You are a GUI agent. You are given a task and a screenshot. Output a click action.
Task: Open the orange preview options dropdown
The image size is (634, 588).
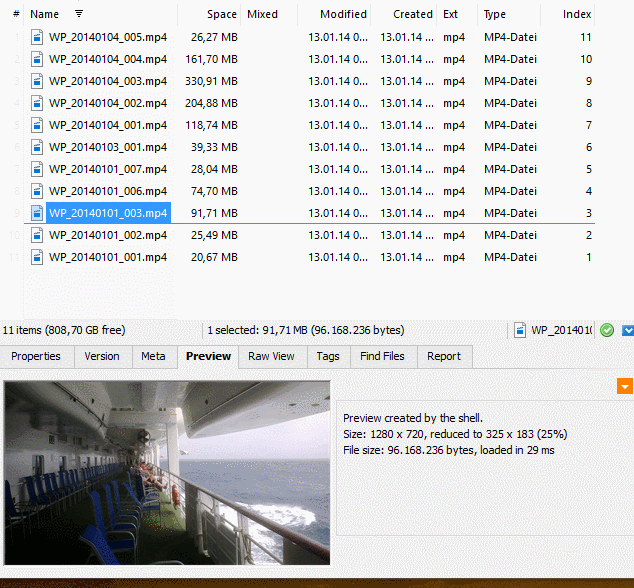(x=624, y=386)
